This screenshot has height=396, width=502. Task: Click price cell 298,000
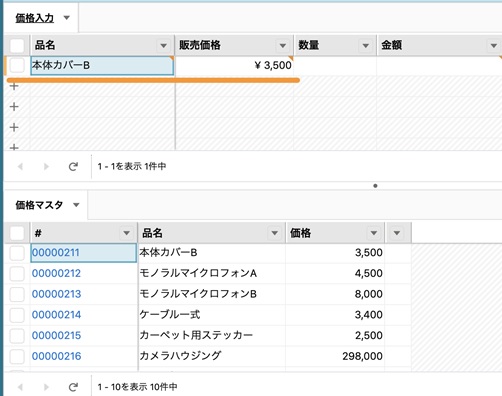pyautogui.click(x=335, y=356)
